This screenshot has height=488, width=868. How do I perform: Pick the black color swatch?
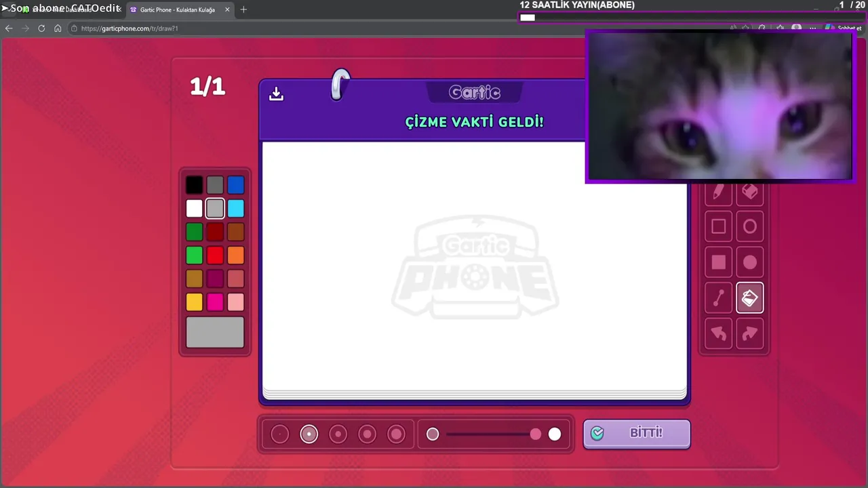(195, 185)
